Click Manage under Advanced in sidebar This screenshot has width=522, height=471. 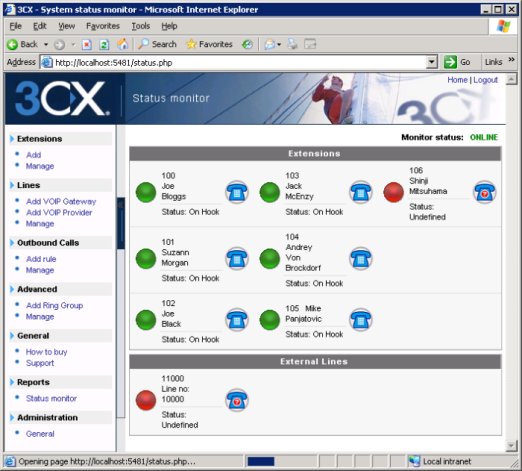coord(40,317)
